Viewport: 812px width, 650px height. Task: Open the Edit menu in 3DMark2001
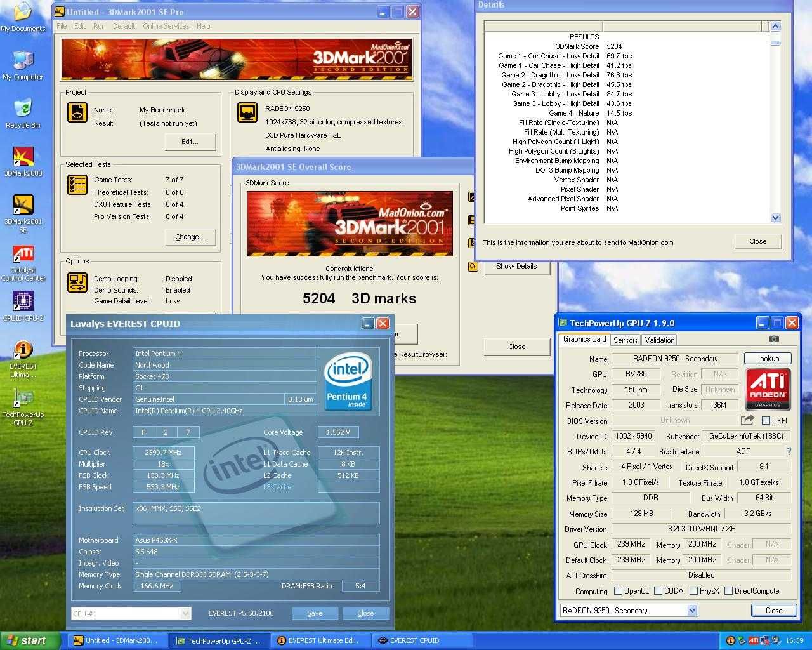pyautogui.click(x=80, y=26)
